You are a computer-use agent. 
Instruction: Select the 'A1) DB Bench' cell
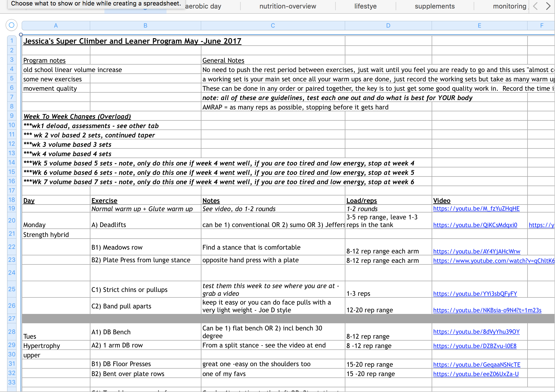click(x=145, y=332)
